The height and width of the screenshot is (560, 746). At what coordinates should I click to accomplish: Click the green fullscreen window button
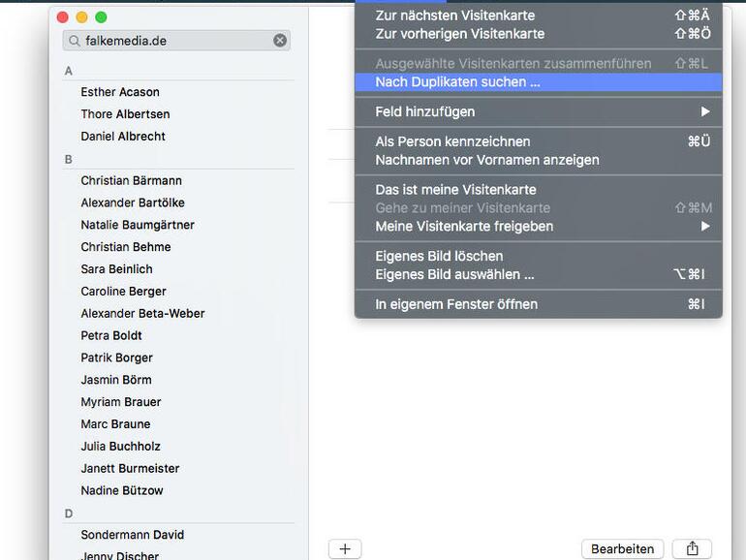click(x=101, y=17)
